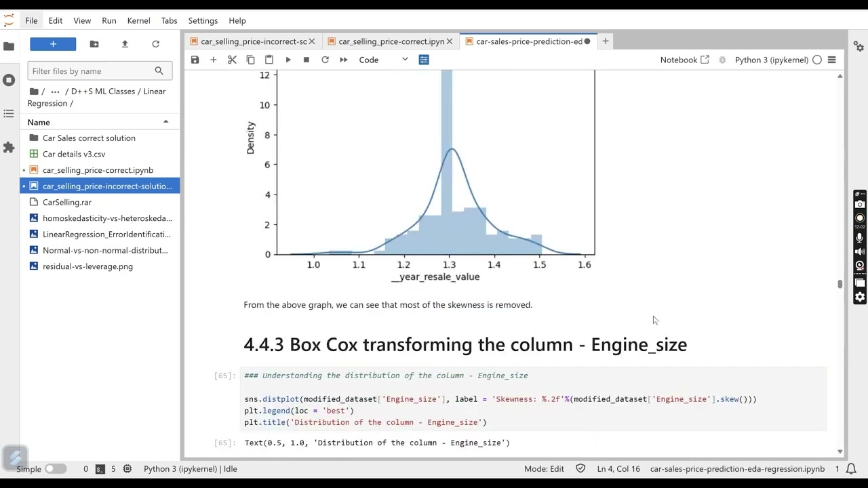Open the Edit menu

[56, 20]
